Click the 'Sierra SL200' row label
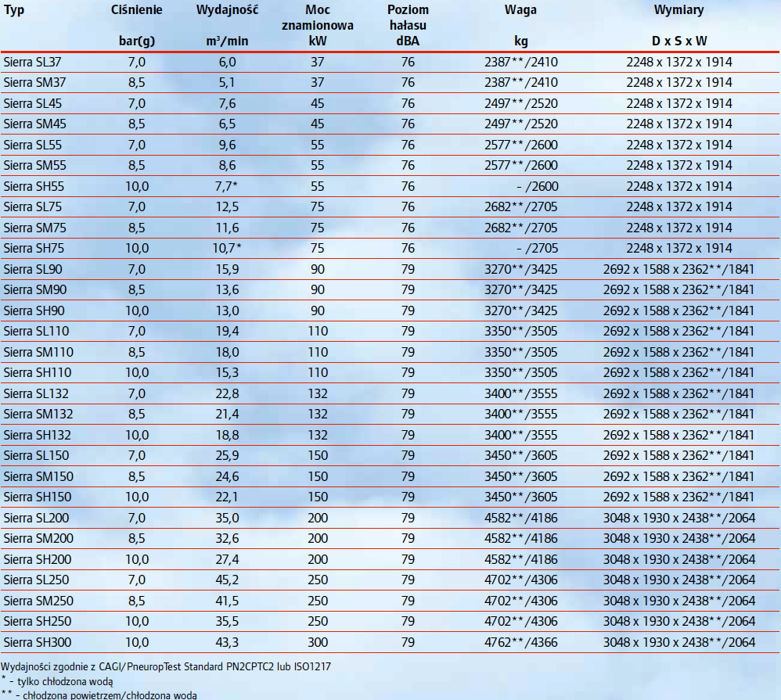 point(36,519)
